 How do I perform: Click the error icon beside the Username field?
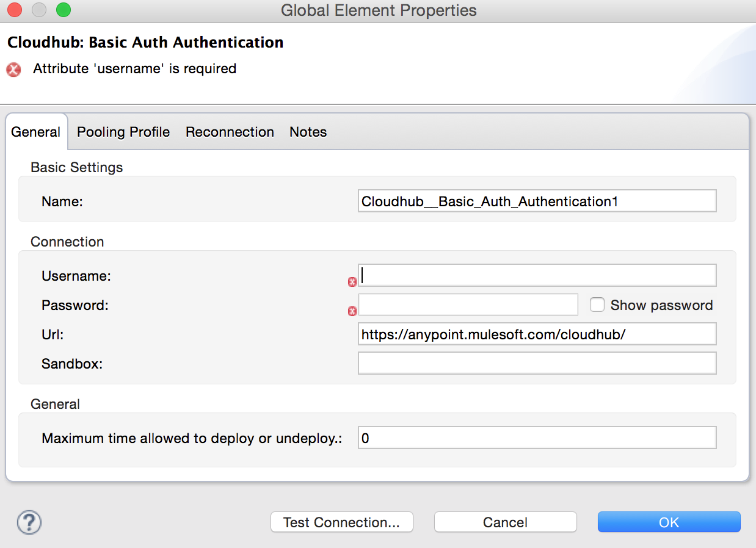pyautogui.click(x=352, y=281)
